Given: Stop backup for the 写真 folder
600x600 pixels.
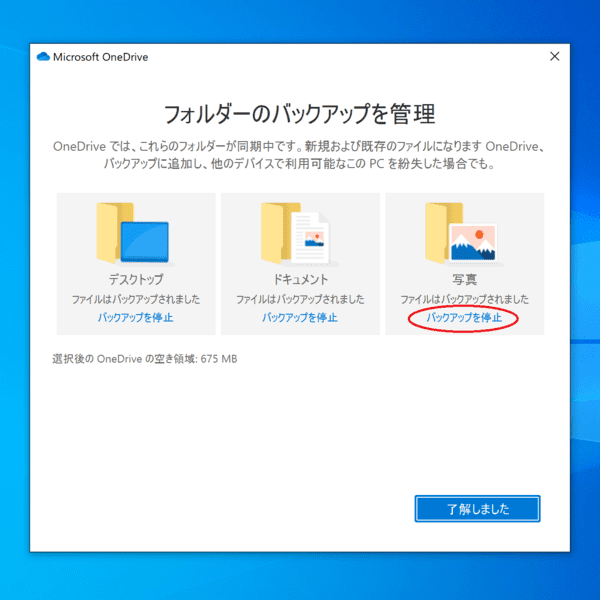Looking at the screenshot, I should click(x=464, y=318).
